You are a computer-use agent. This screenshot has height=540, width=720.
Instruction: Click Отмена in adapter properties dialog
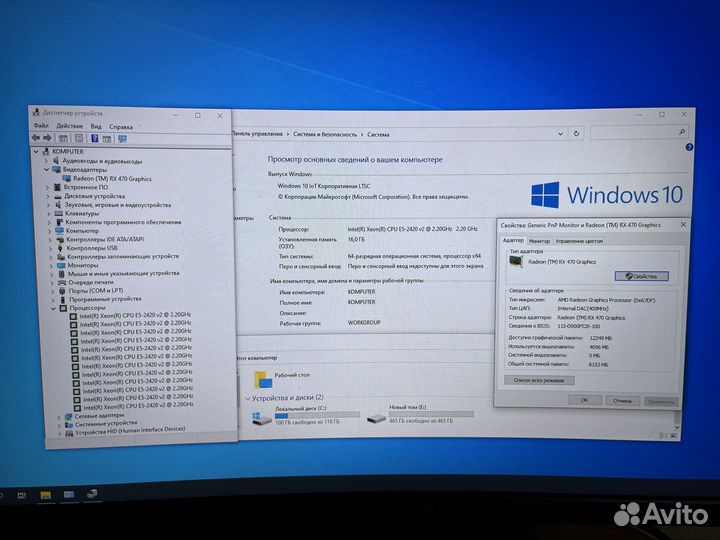pyautogui.click(x=622, y=400)
